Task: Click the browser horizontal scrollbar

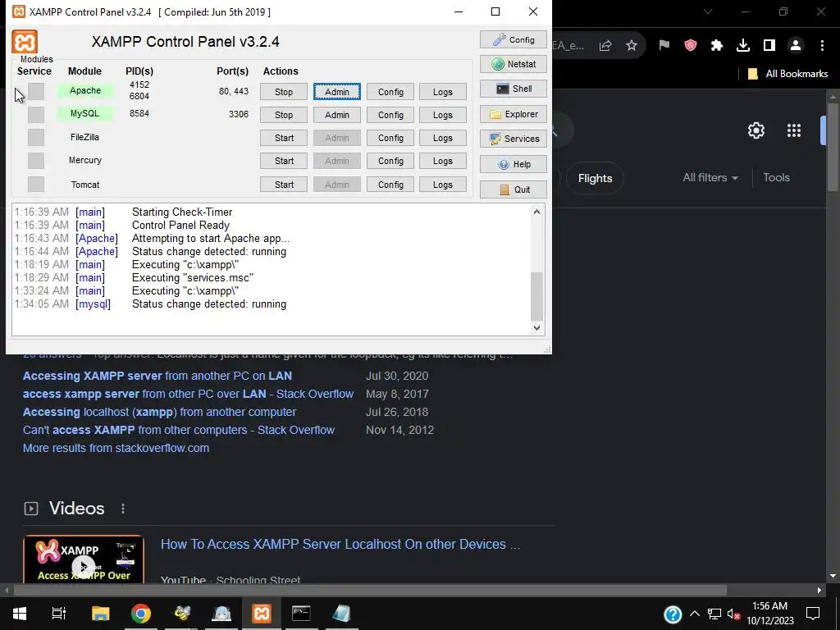Action: click(370, 591)
